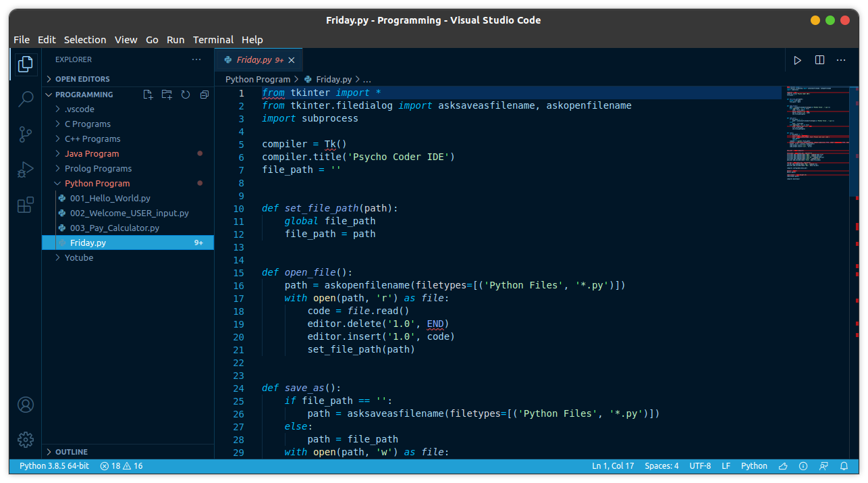Screen dimensions: 868x483
Task: Expand the C Programs folder
Action: pyautogui.click(x=128, y=124)
